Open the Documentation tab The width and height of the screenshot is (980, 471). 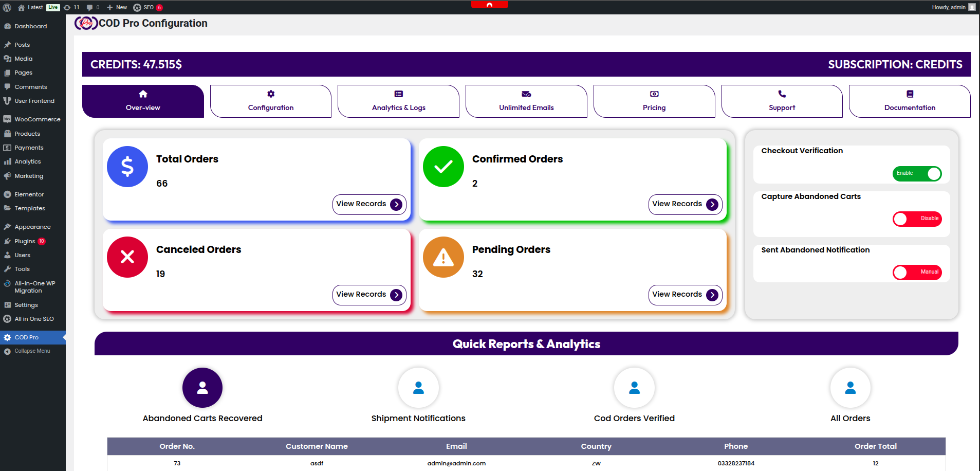(910, 101)
